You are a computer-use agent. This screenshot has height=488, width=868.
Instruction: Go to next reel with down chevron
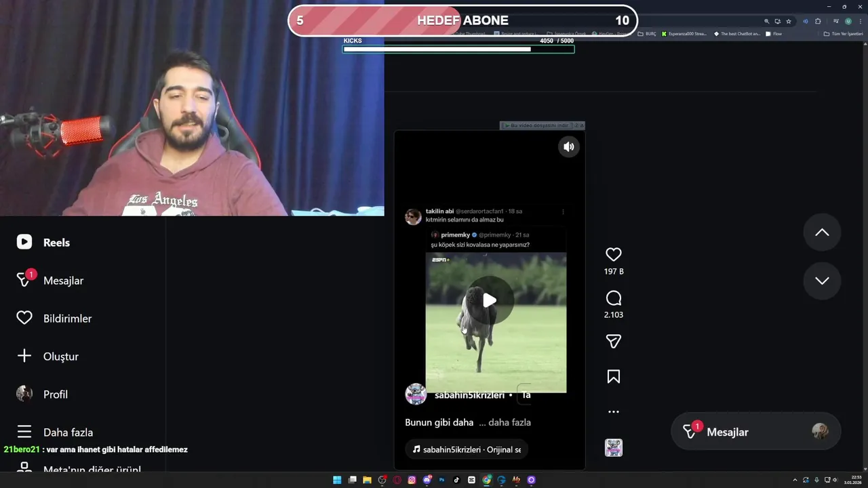822,281
